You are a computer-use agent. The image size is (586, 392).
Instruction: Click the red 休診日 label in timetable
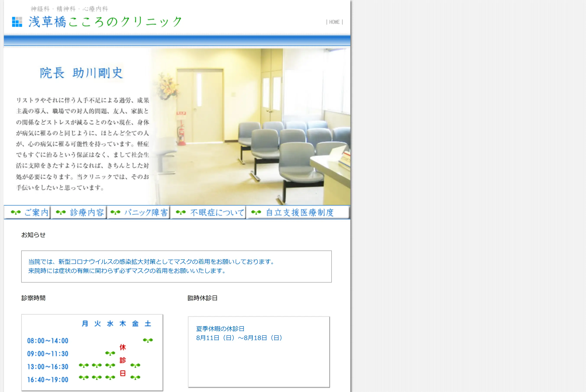(x=123, y=360)
